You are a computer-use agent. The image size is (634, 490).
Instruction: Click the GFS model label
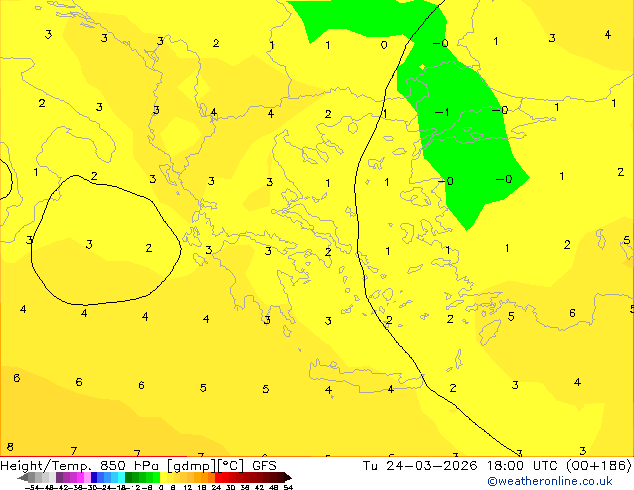(264, 465)
